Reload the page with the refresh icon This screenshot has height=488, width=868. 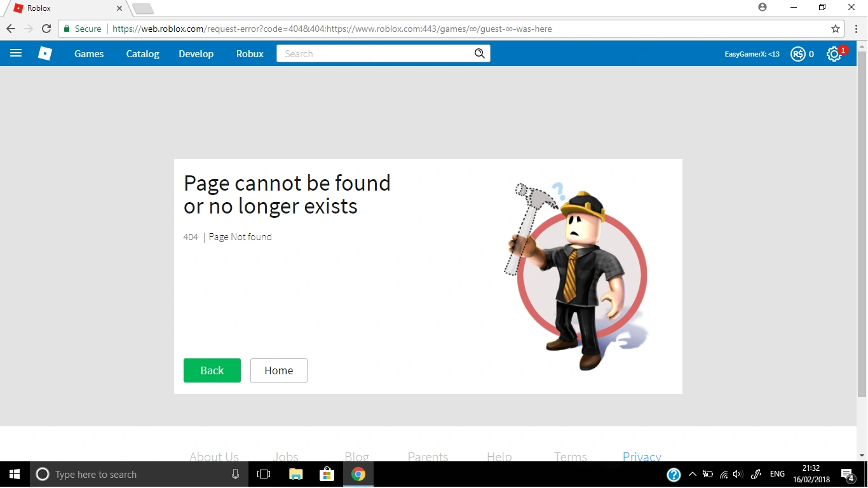tap(46, 29)
